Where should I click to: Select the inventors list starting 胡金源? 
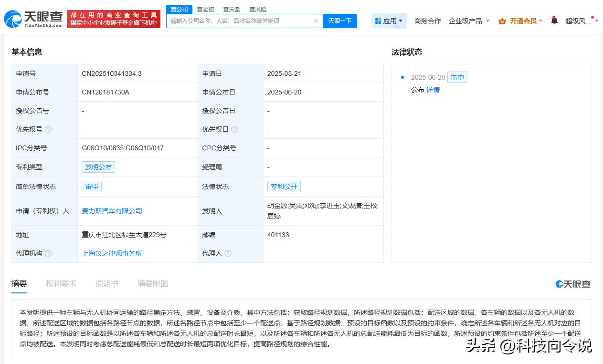click(x=323, y=211)
